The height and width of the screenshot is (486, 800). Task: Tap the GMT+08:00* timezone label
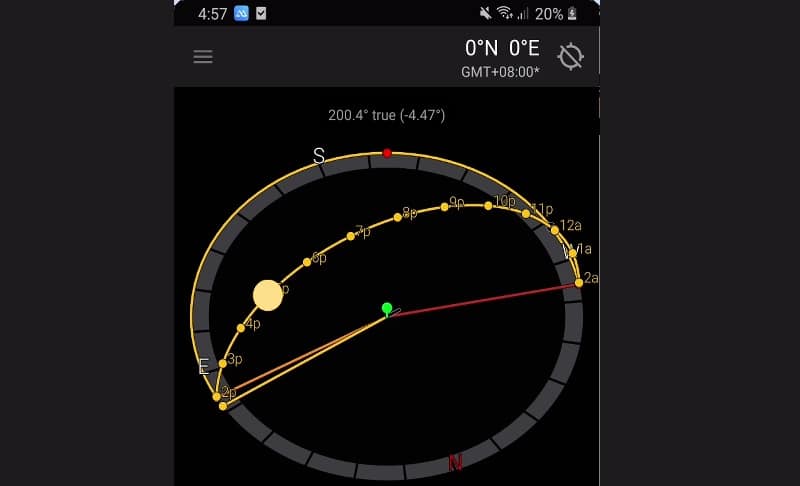[500, 72]
